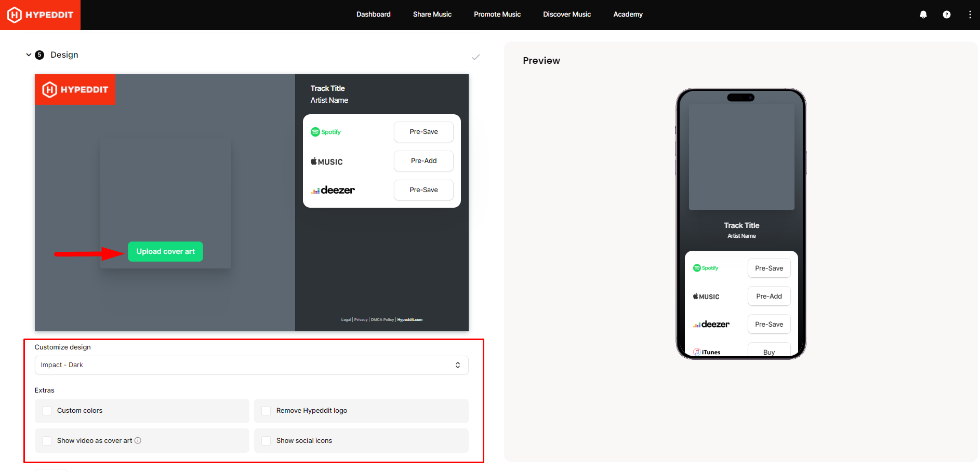
Task: Enable the Custom colors checkbox
Action: [x=47, y=411]
